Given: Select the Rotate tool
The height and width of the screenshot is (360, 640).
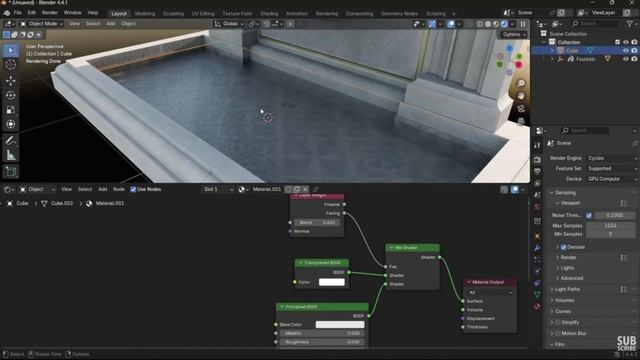Looking at the screenshot, I should (x=11, y=95).
